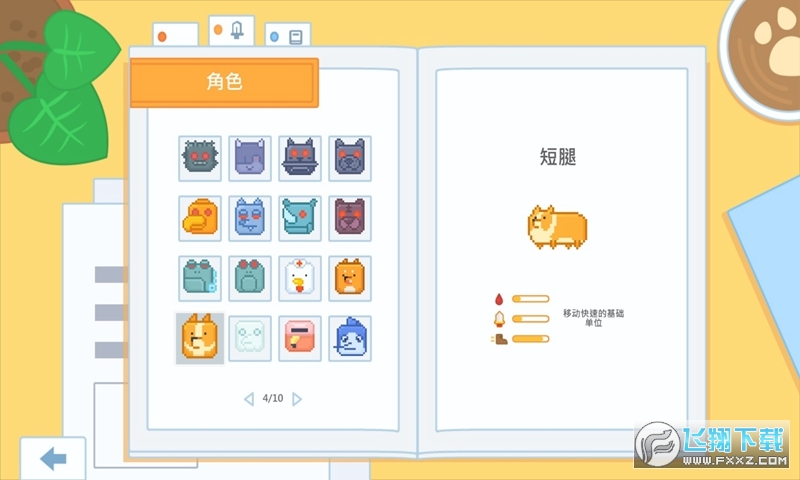Pick the blue bird character
This screenshot has width=800, height=480.
point(350,338)
